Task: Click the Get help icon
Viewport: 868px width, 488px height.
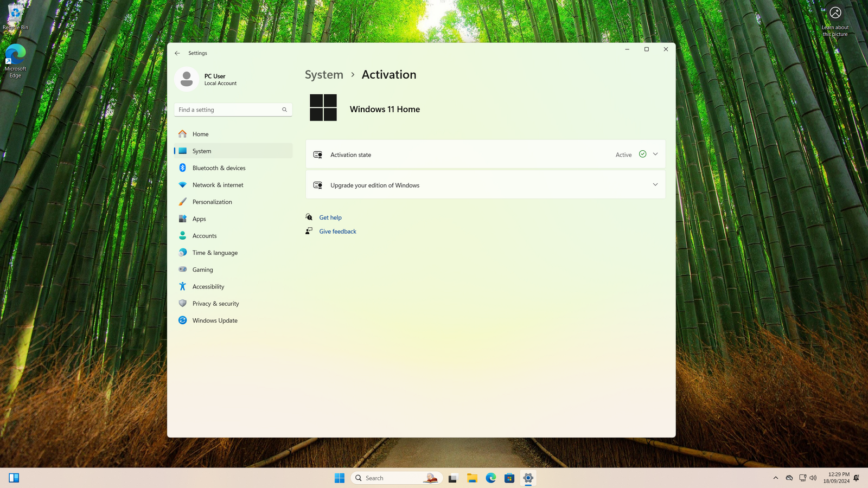Action: tap(309, 217)
